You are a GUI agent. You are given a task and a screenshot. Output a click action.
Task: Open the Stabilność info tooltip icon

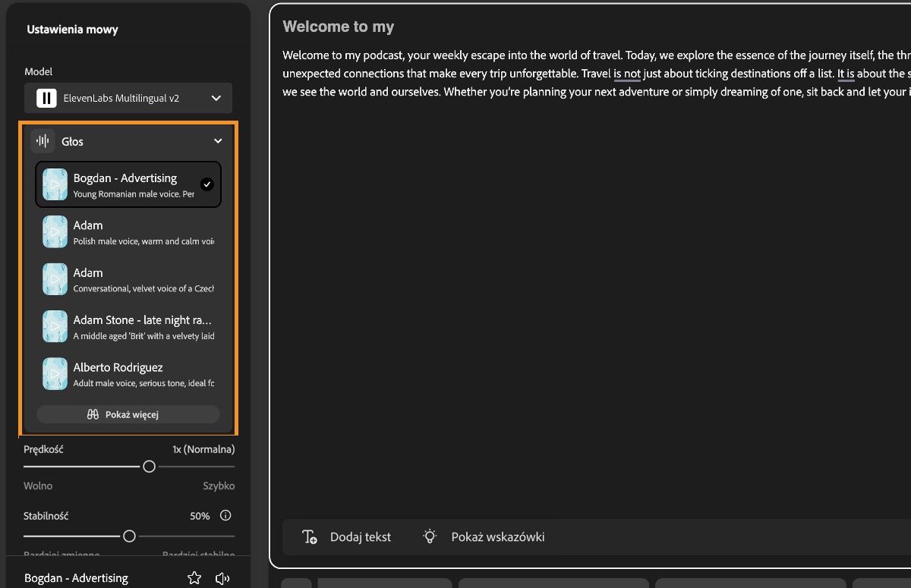pyautogui.click(x=225, y=515)
